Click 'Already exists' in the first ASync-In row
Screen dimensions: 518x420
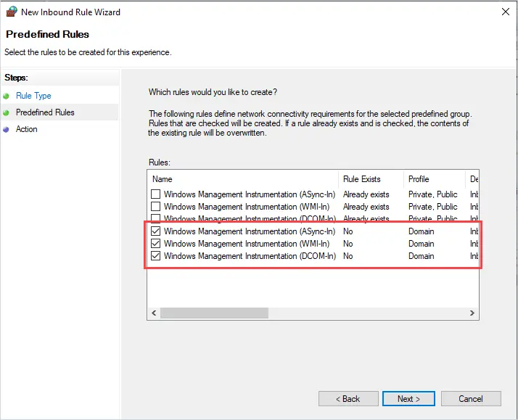point(366,194)
